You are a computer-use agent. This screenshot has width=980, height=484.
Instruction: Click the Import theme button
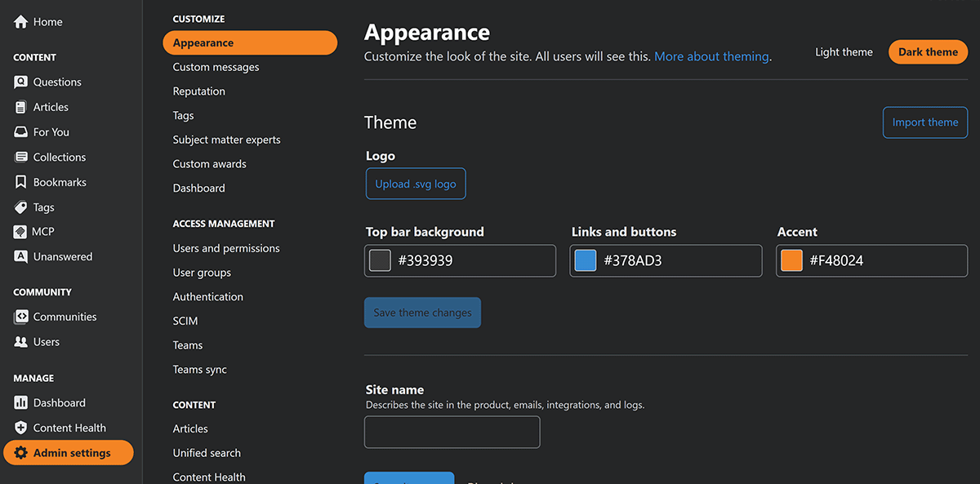coord(924,122)
